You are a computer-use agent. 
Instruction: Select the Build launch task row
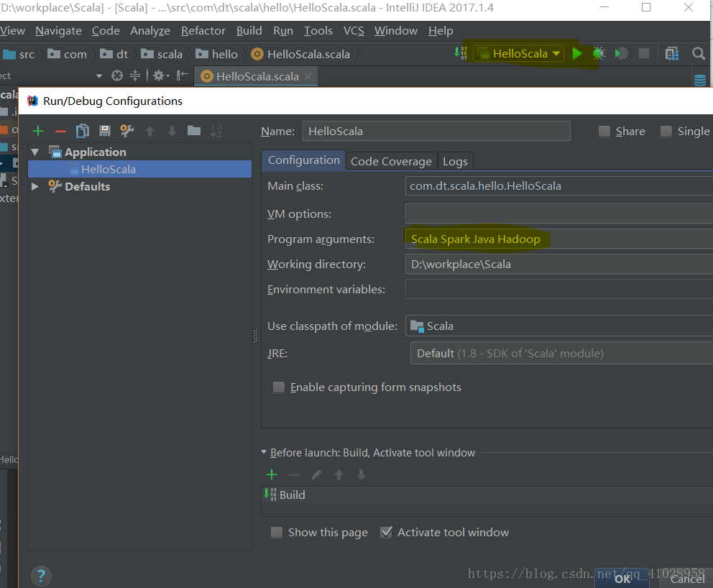(x=487, y=495)
